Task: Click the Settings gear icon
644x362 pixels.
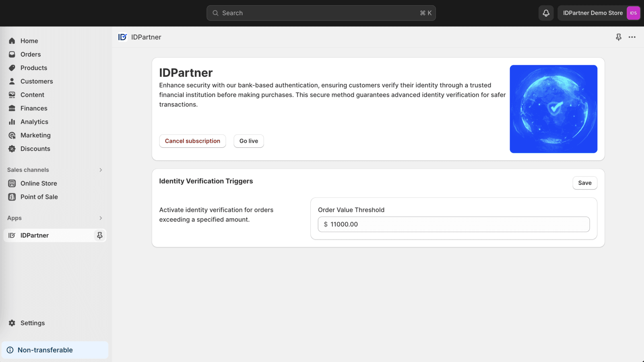Action: click(12, 323)
